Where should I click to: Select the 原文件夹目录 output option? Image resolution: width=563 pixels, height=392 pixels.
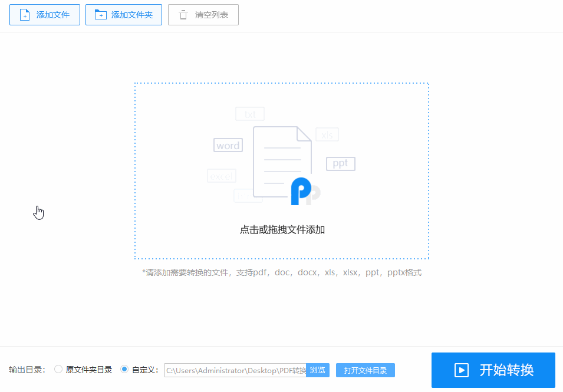click(58, 370)
